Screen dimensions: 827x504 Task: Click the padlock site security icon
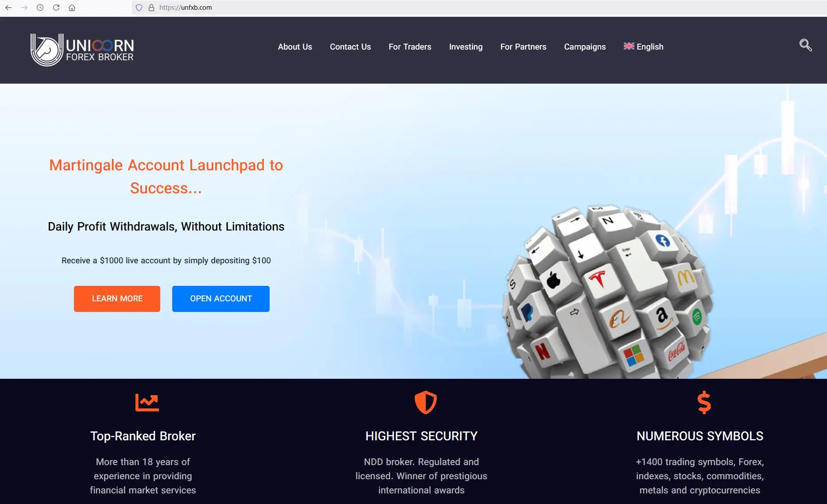pyautogui.click(x=151, y=8)
